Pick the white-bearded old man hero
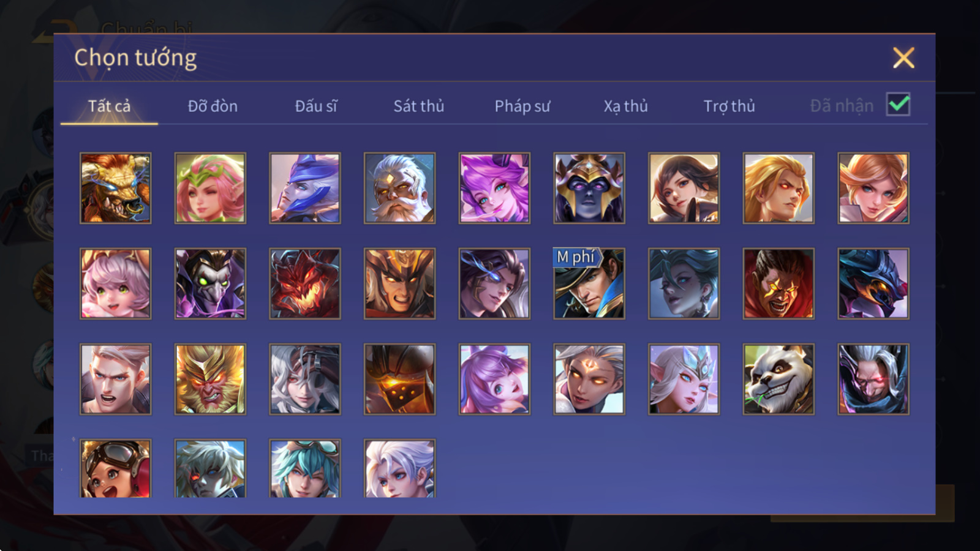Screen dimensions: 980x551 (399, 188)
